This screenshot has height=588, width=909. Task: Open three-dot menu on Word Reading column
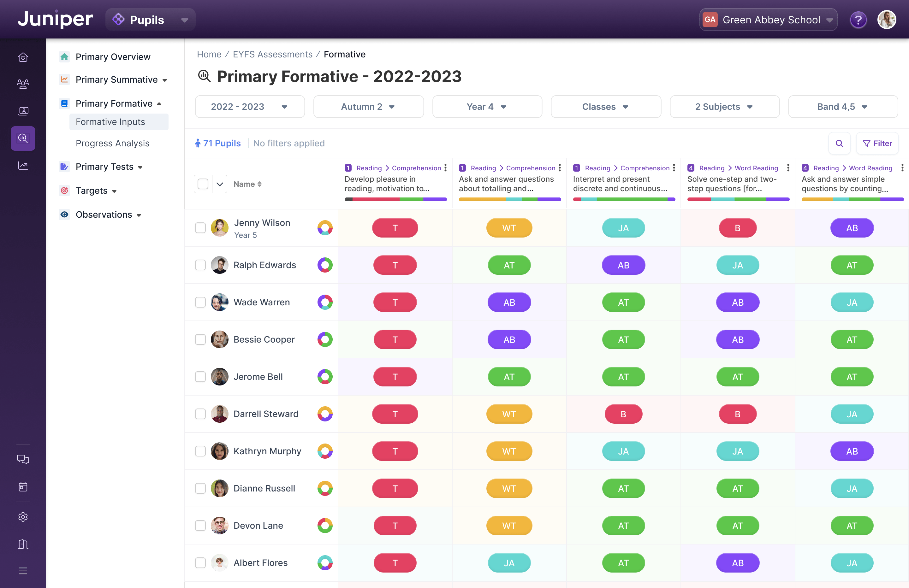788,168
